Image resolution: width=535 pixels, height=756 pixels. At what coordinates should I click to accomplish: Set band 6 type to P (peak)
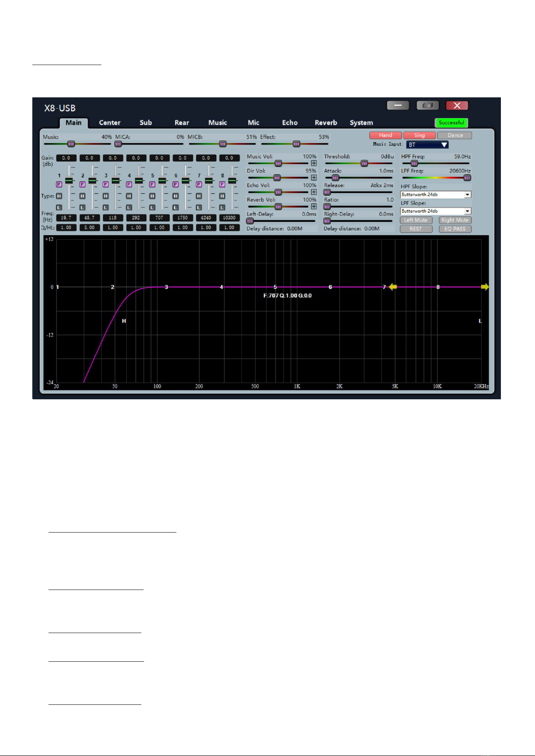click(175, 184)
